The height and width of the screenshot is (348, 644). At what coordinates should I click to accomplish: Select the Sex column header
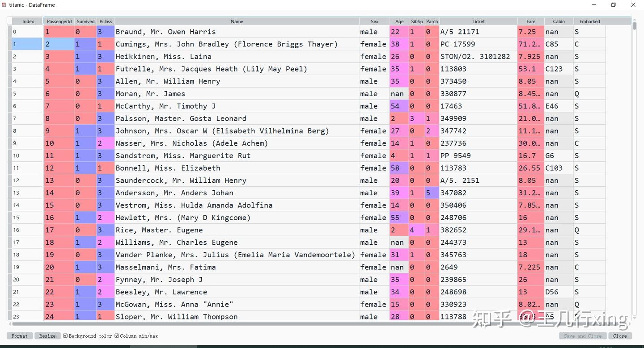tap(375, 21)
